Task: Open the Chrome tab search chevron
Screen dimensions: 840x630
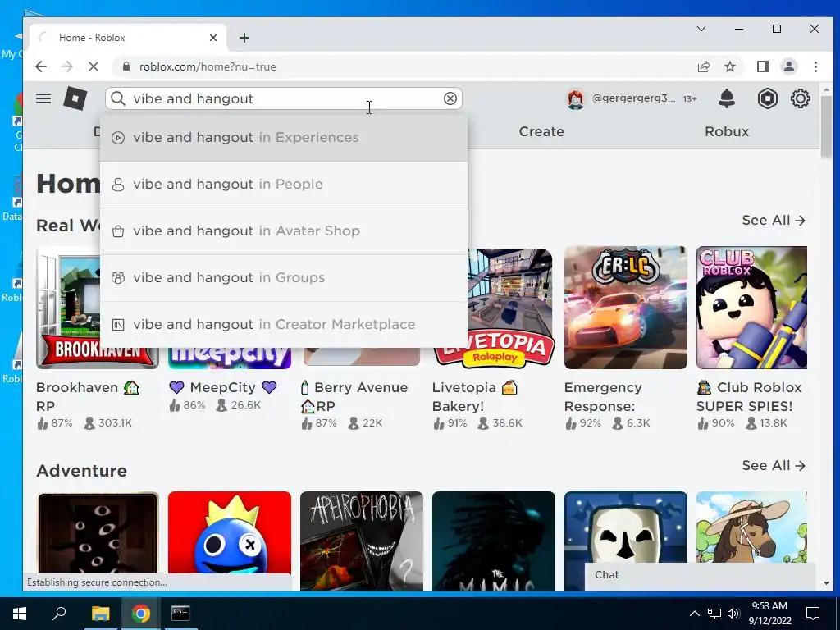Action: pyautogui.click(x=701, y=29)
